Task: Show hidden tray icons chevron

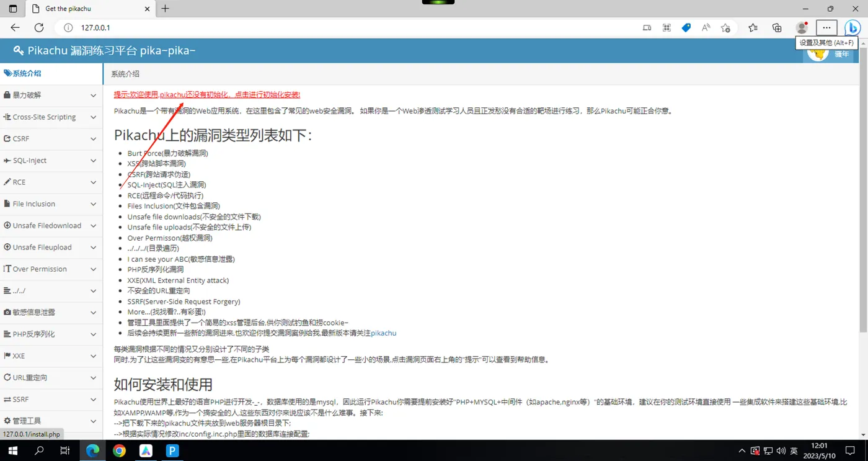Action: point(742,451)
